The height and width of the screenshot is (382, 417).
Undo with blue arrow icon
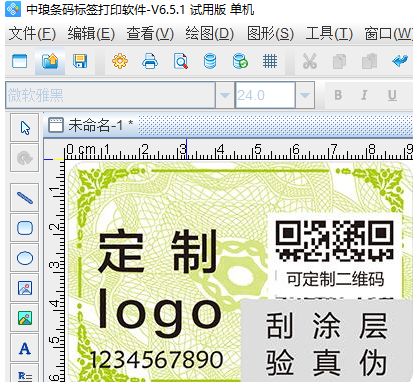[400, 61]
